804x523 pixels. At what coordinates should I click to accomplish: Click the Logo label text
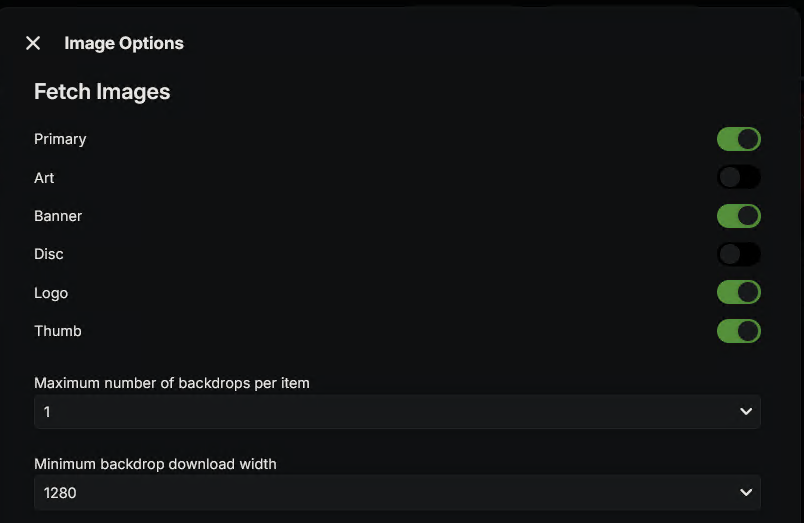(51, 293)
